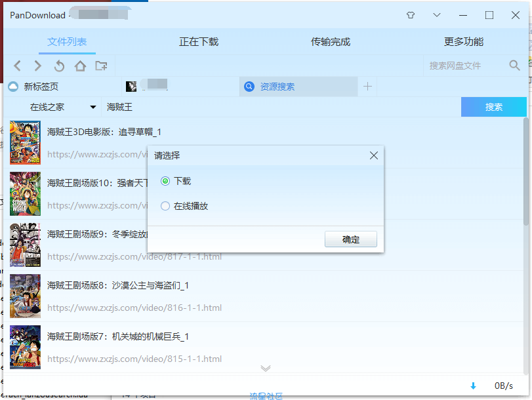Go forward with the right arrow icon
532x400 pixels.
[38, 66]
